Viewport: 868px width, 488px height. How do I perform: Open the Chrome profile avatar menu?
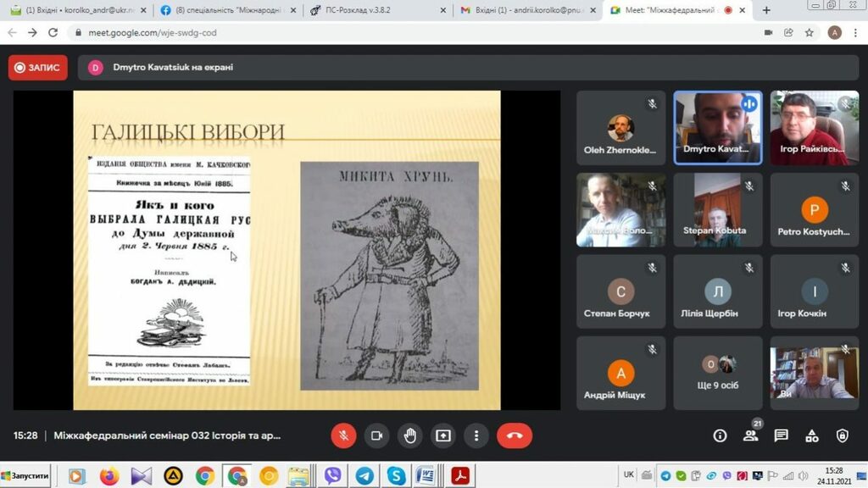(834, 32)
